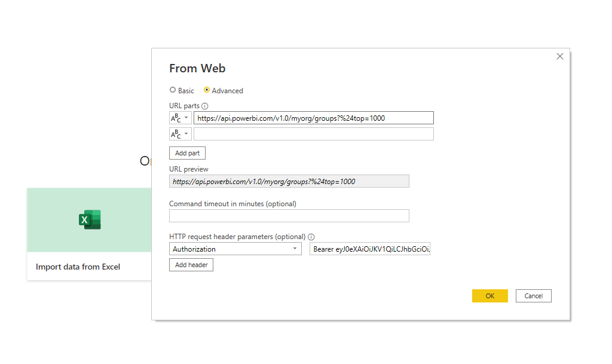Select the Advanced radio option
The width and height of the screenshot is (612, 364).
pos(207,90)
